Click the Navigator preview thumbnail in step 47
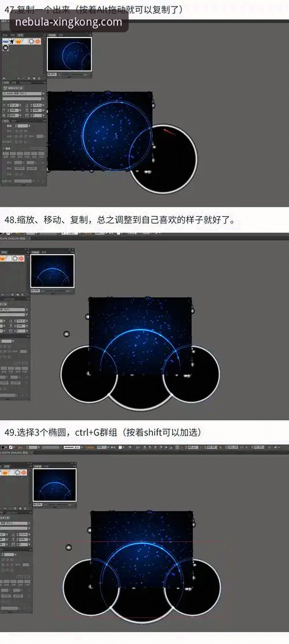The height and width of the screenshot is (644, 289). [x=69, y=54]
